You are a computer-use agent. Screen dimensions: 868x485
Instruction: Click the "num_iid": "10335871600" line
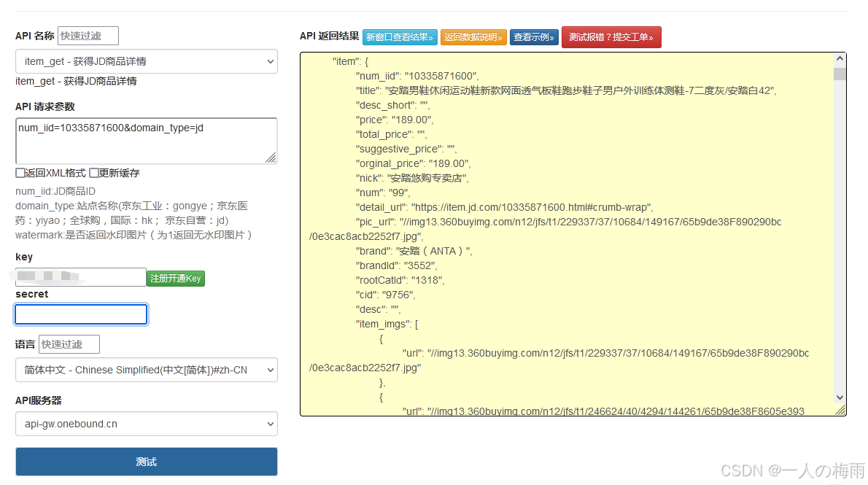(x=416, y=76)
